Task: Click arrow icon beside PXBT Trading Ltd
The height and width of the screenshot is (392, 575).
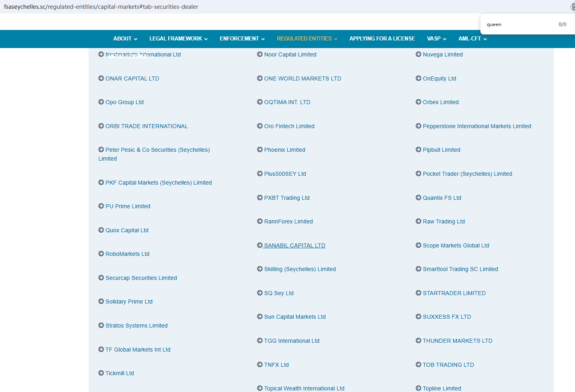Action: [260, 198]
